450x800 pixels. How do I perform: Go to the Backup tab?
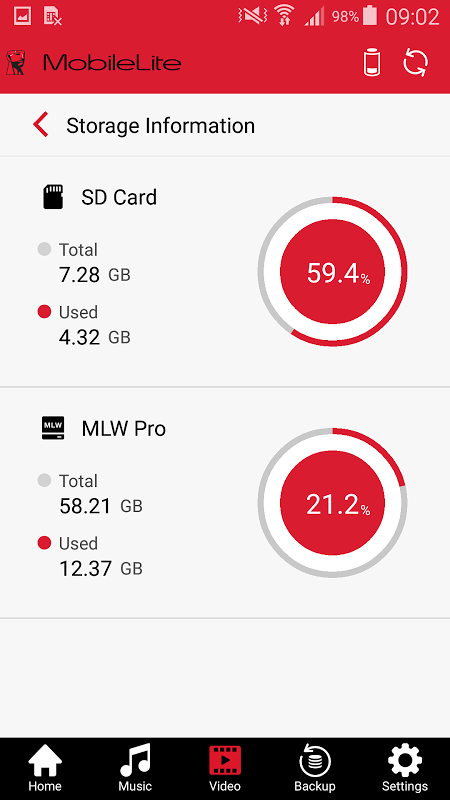click(x=315, y=769)
